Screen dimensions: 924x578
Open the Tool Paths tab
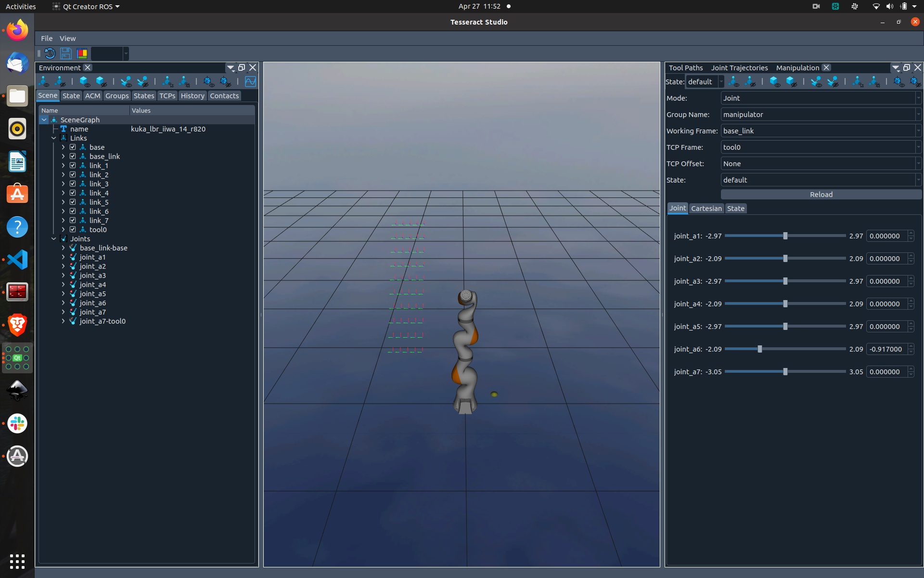pos(686,68)
